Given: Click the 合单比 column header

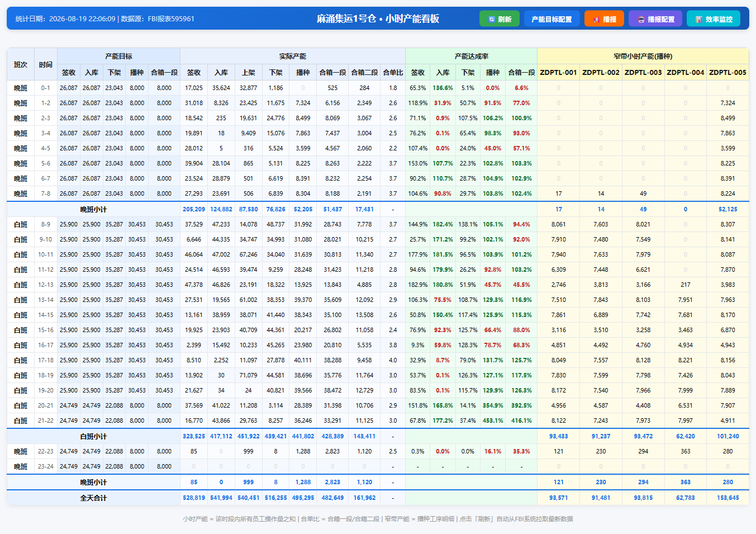Looking at the screenshot, I should [393, 72].
